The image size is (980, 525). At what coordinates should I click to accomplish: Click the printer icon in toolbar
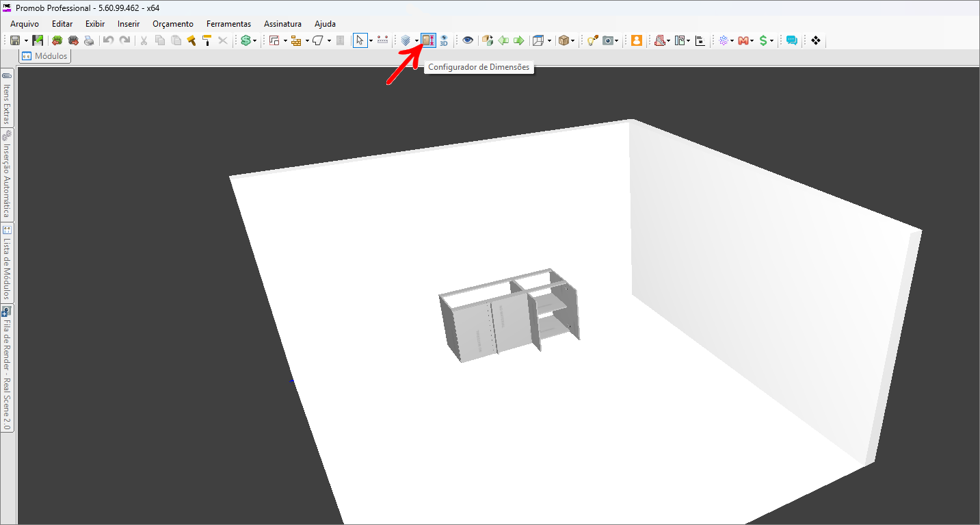[89, 41]
